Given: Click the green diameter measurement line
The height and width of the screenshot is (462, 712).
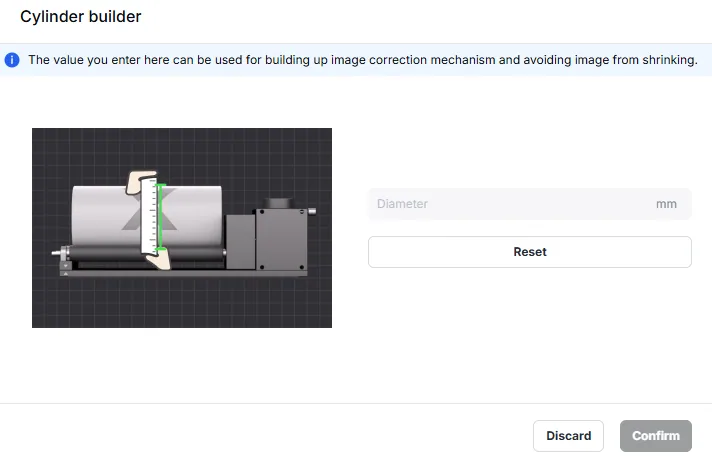Looking at the screenshot, I should pyautogui.click(x=160, y=217).
